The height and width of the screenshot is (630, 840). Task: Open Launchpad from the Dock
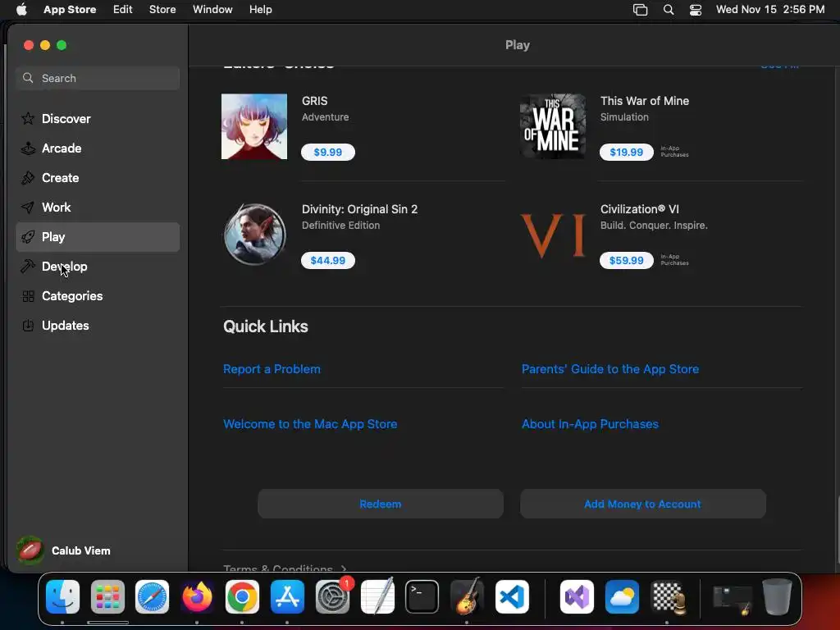tap(107, 596)
